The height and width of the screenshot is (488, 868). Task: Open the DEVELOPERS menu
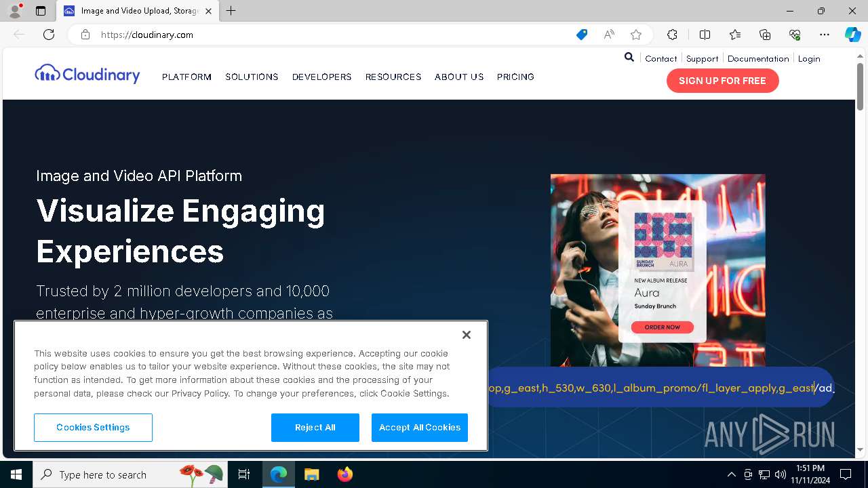coord(321,77)
